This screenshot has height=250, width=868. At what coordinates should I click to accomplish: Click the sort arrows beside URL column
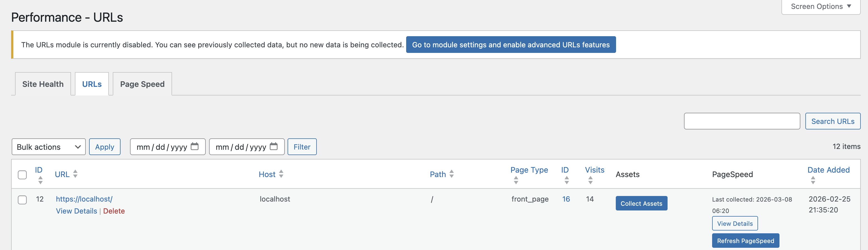pos(75,174)
